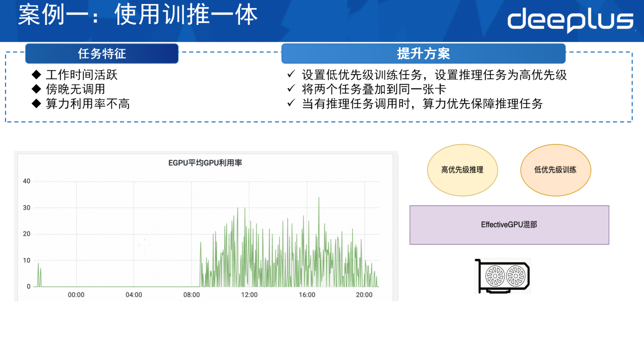Click the tallest peak in utilization chart
Screen dimensions: 644x362
click(319, 199)
